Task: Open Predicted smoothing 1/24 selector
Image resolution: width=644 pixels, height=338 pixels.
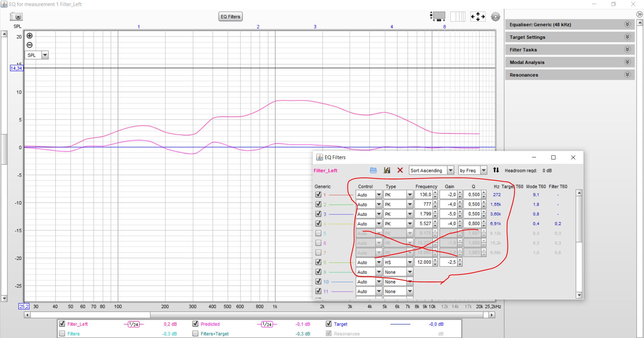Action: click(x=267, y=324)
